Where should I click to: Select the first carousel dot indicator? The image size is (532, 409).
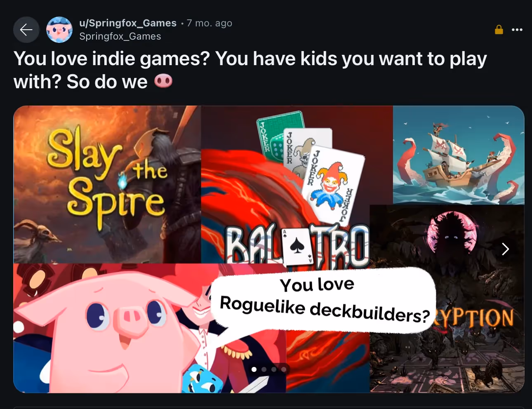(254, 369)
